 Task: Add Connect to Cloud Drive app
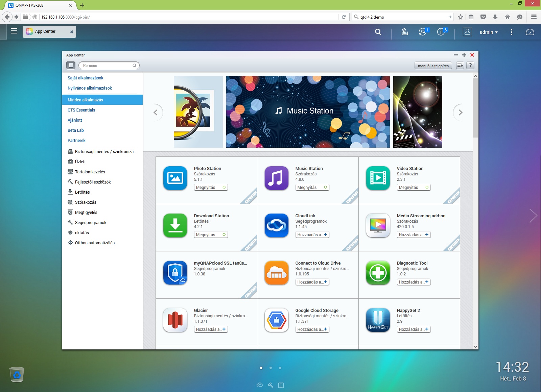312,282
